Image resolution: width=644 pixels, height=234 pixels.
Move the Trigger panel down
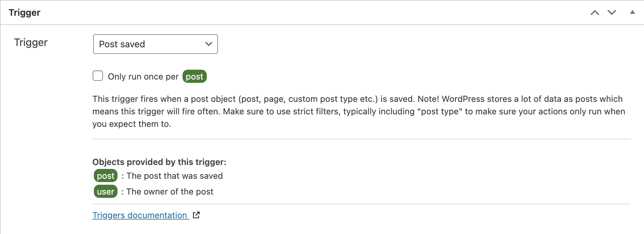(612, 12)
